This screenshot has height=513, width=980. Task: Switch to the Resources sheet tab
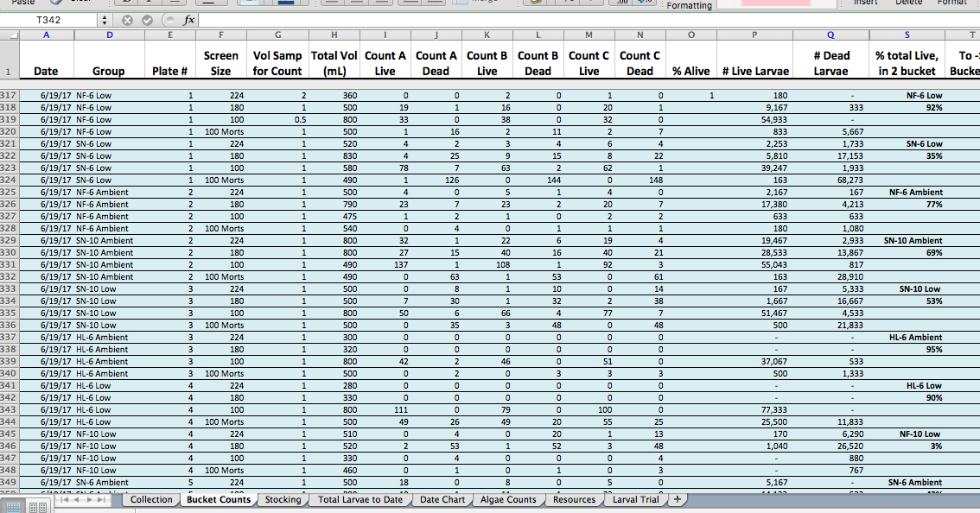(x=575, y=499)
